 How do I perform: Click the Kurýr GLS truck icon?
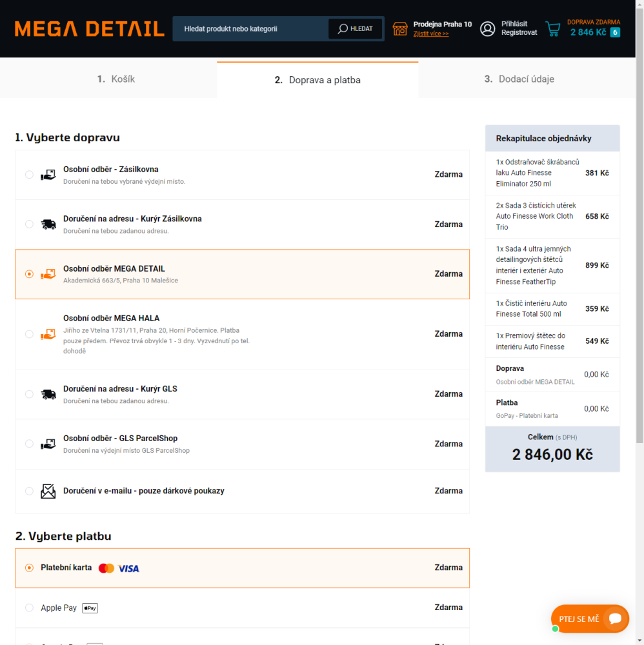point(48,394)
